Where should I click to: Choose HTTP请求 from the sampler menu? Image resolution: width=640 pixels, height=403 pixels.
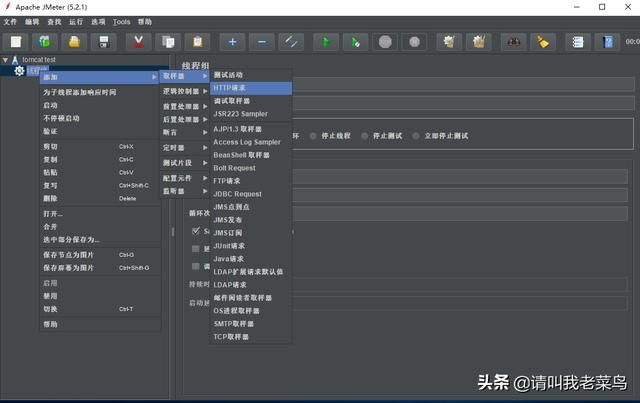251,88
